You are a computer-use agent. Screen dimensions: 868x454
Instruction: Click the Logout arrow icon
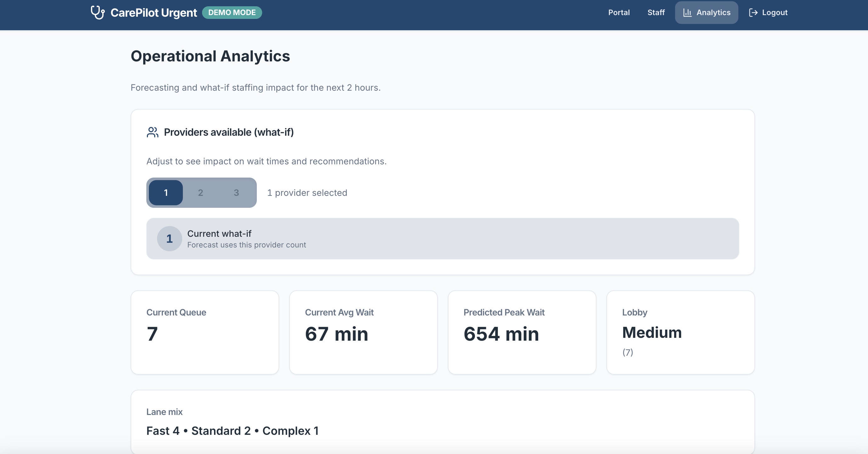click(753, 13)
